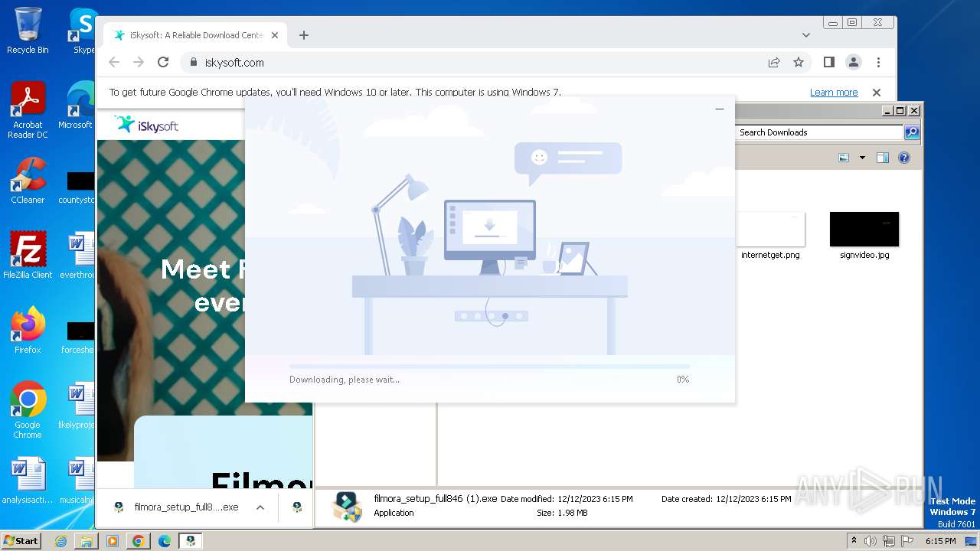Open Windows Media Player from taskbar

pos(113,541)
